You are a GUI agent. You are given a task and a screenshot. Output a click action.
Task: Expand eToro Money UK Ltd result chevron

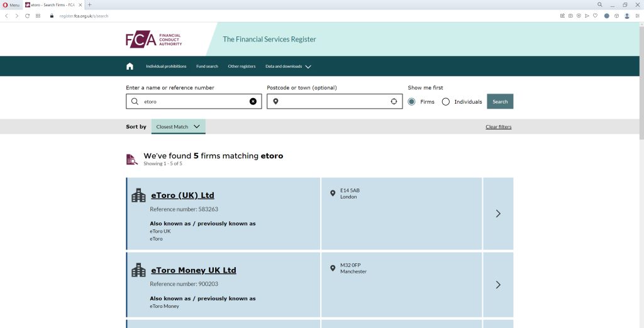click(x=498, y=285)
